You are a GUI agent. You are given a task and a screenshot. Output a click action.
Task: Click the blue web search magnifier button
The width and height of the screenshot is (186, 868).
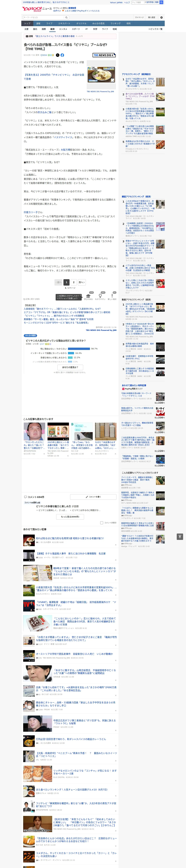[x=161, y=2]
